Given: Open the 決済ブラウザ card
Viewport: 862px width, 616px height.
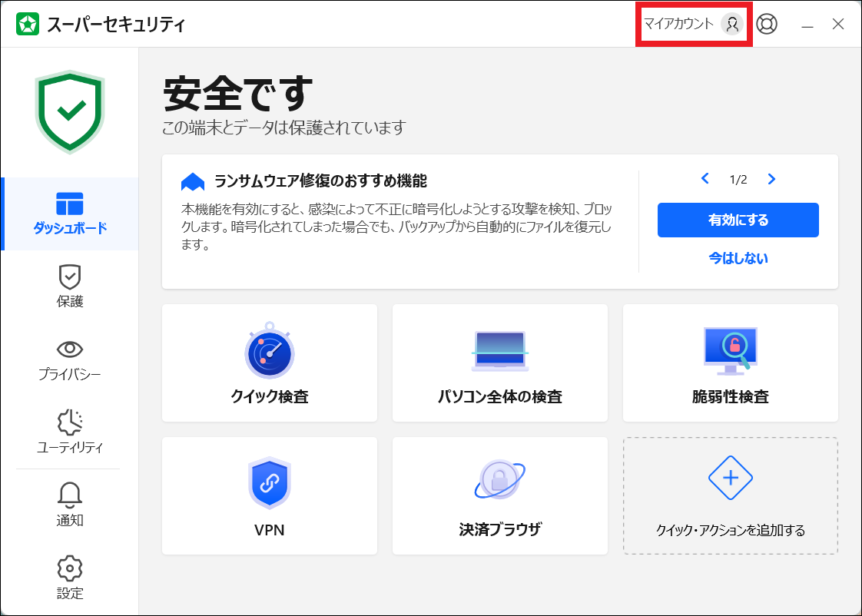Looking at the screenshot, I should [499, 495].
